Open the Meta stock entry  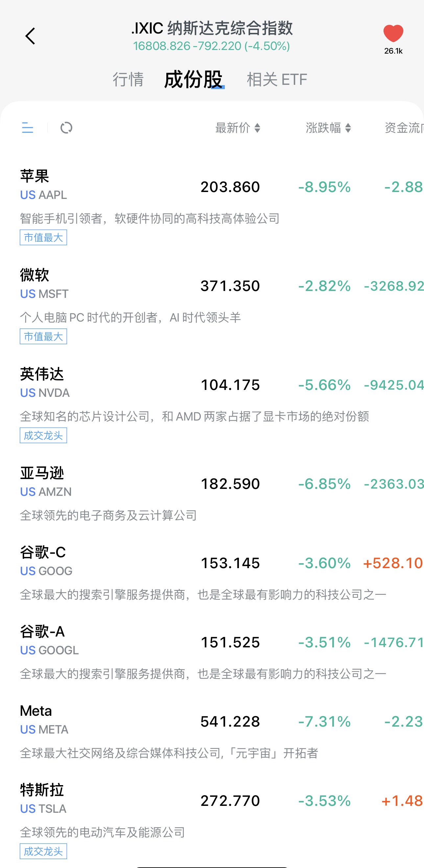point(212,731)
